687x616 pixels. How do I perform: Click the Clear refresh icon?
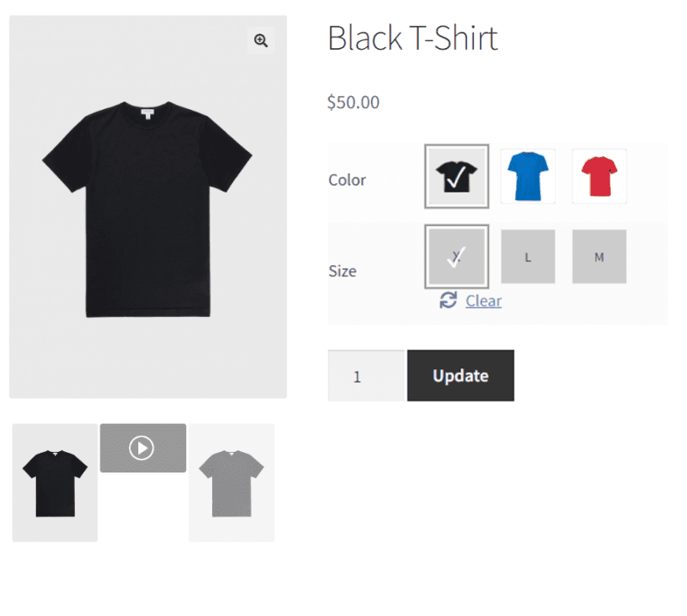[447, 301]
